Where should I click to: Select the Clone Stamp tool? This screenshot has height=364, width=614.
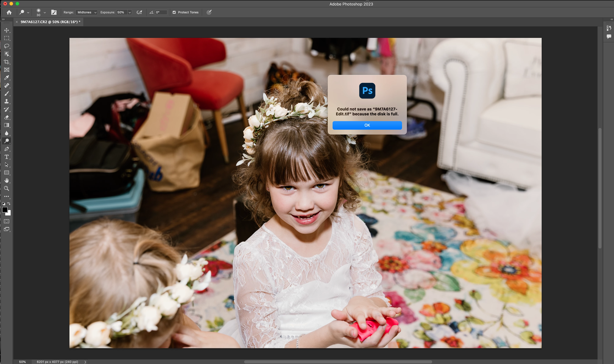click(x=7, y=101)
